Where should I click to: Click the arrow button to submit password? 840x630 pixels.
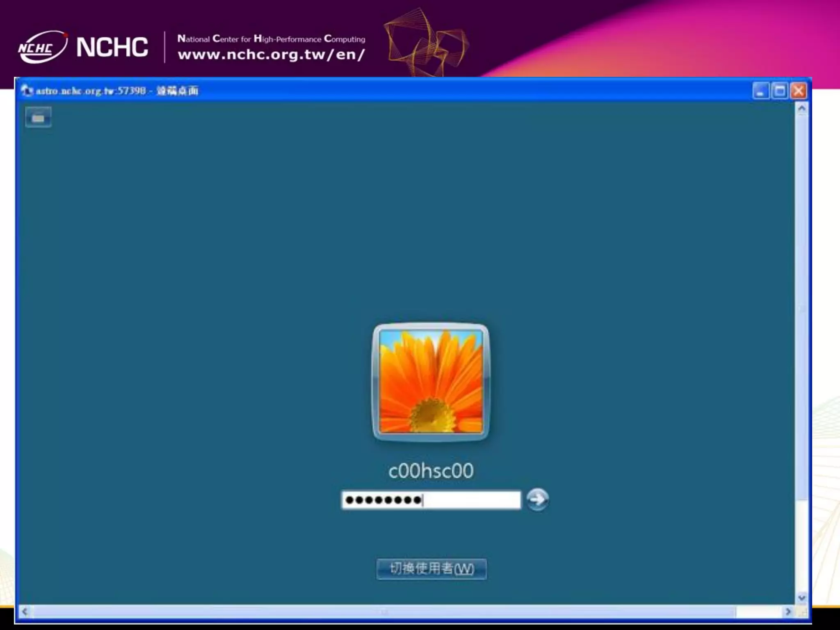[537, 499]
